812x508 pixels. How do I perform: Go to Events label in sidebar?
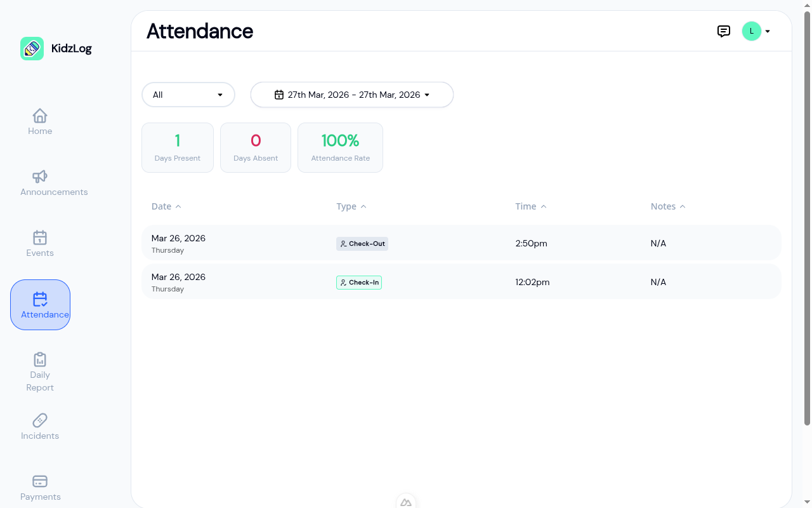tap(40, 253)
